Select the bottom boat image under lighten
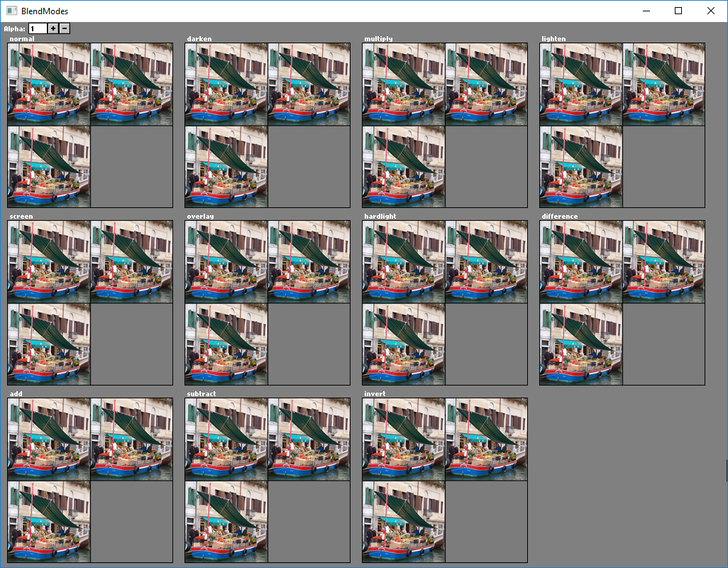 click(x=580, y=165)
